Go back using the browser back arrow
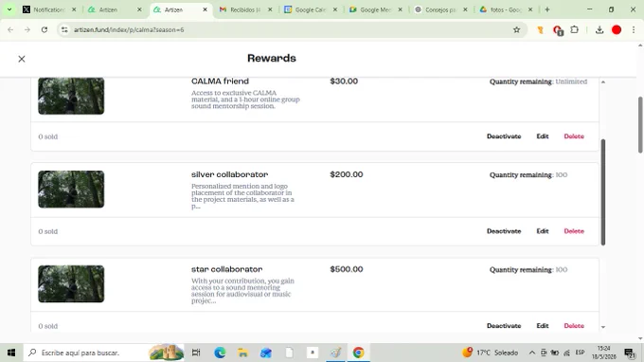The image size is (644, 362). [10, 29]
